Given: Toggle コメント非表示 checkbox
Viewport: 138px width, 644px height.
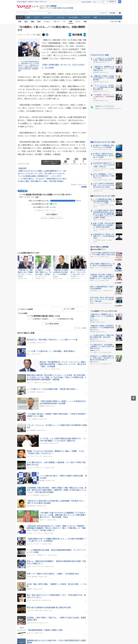Looking at the screenshot, I should point(75,328).
